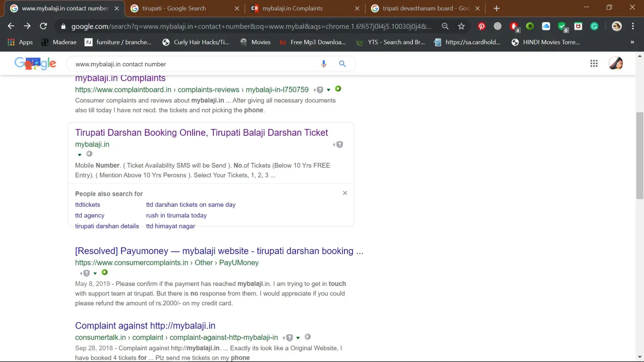The width and height of the screenshot is (644, 362).
Task: Click 'ttd darshan tickets on same day' suggestion
Action: [191, 205]
